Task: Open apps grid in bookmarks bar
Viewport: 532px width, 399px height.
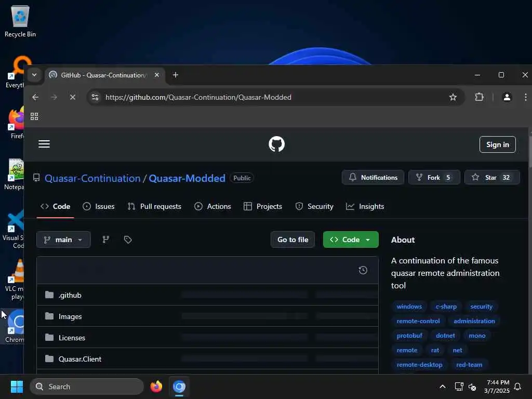Action: pyautogui.click(x=34, y=116)
